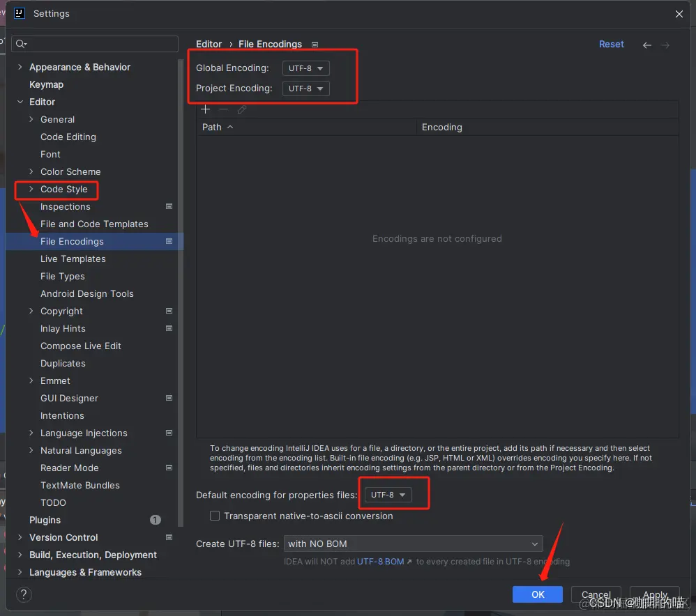The image size is (696, 616).
Task: Open the UTF-8 BOM help link
Action: pyautogui.click(x=380, y=562)
